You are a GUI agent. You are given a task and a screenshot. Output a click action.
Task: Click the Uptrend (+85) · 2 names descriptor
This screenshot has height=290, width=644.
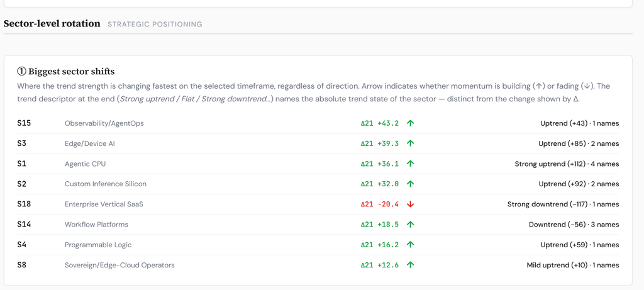(x=579, y=144)
